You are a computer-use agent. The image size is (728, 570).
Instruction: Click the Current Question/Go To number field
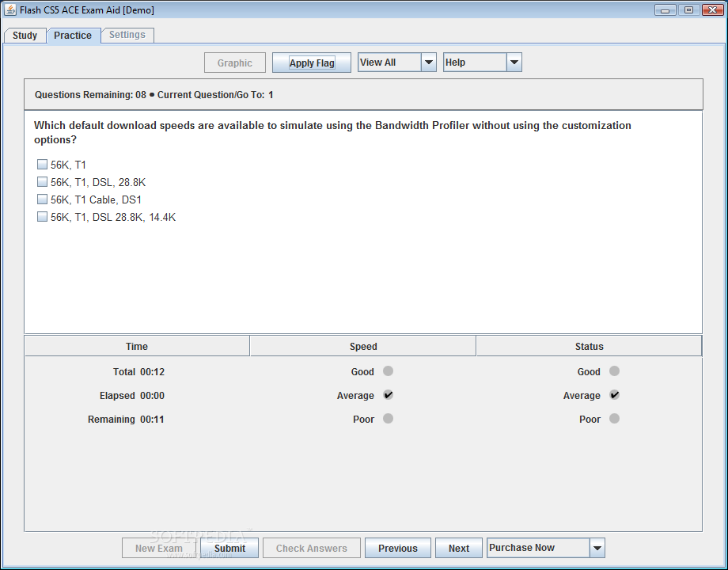click(271, 95)
